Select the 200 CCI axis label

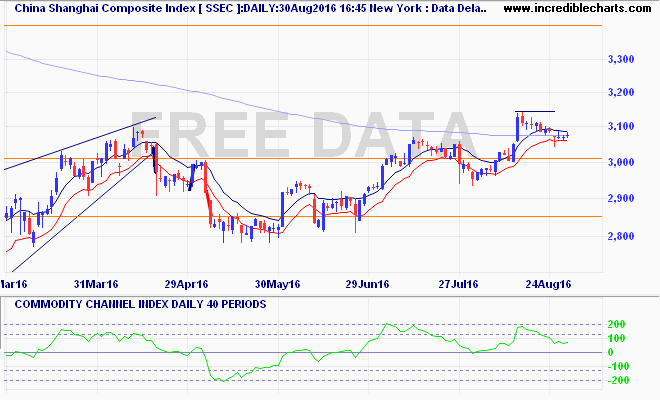pyautogui.click(x=617, y=324)
